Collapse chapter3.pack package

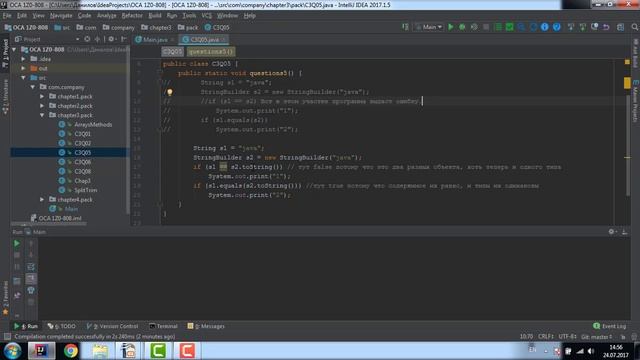click(x=42, y=115)
